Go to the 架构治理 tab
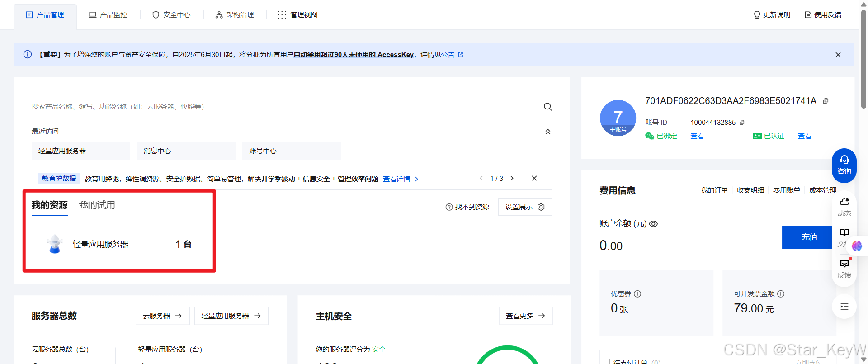868x364 pixels. pos(235,15)
